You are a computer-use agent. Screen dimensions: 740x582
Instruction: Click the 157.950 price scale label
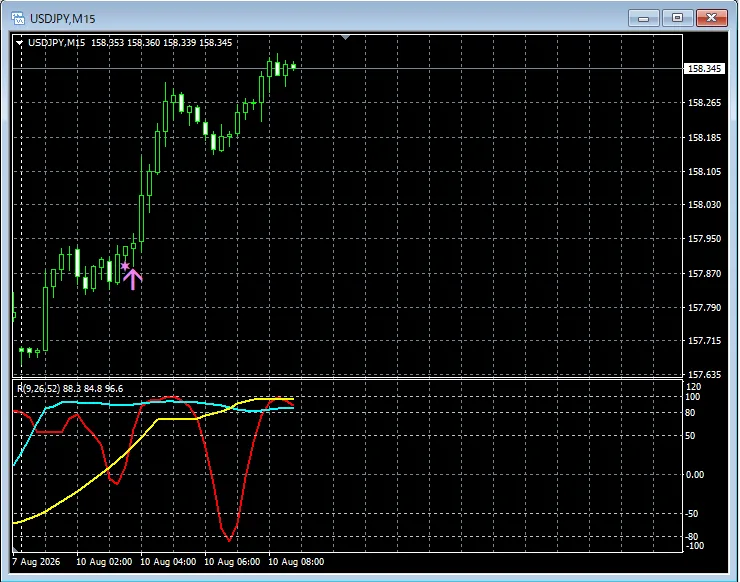(704, 239)
